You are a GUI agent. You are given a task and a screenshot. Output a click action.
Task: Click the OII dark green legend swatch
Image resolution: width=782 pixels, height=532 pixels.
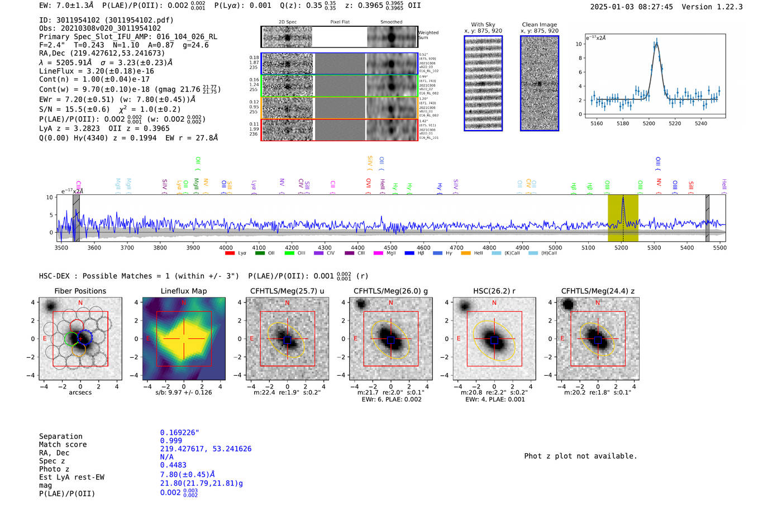[260, 253]
